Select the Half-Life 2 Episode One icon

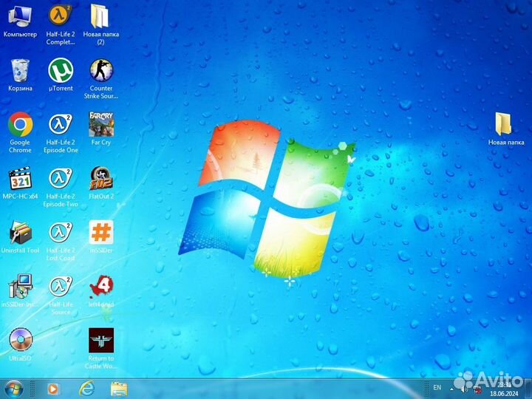[x=61, y=124]
